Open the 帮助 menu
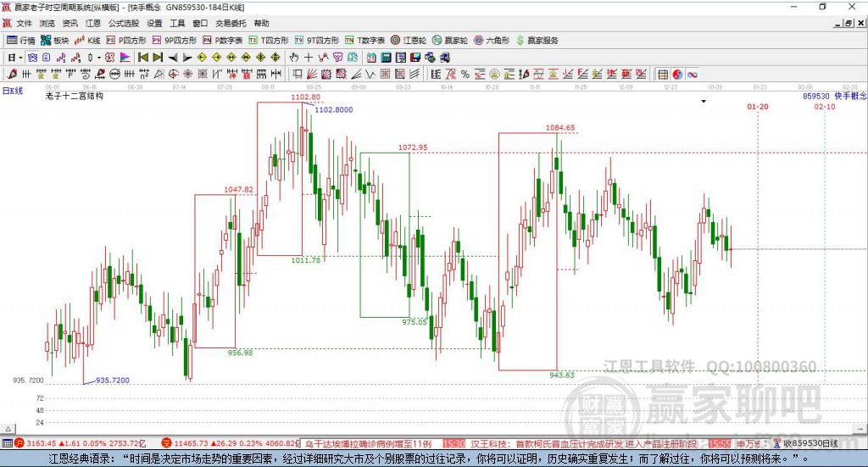This screenshot has height=467, width=868. (x=261, y=23)
